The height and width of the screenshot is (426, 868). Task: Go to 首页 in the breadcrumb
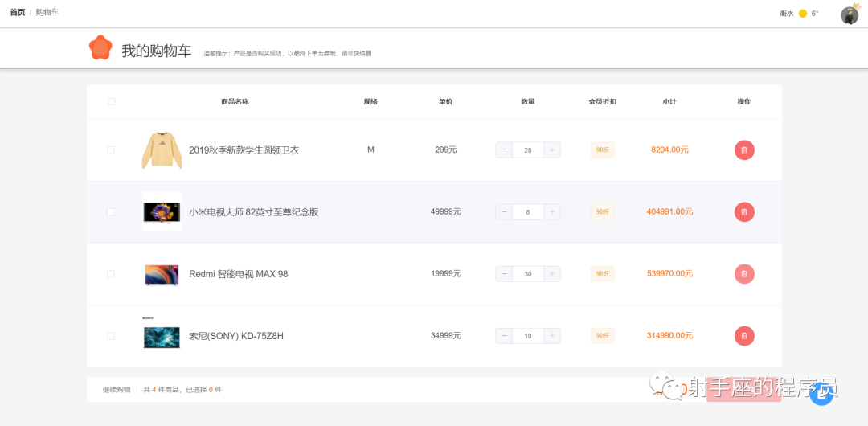18,12
